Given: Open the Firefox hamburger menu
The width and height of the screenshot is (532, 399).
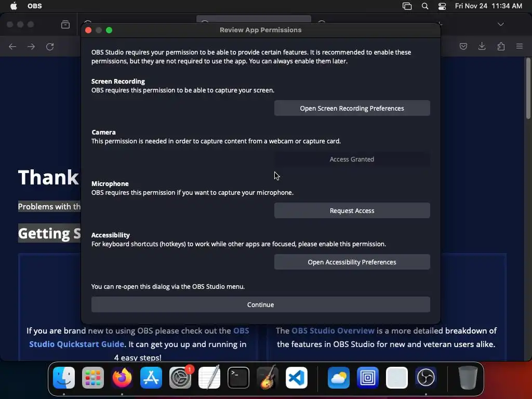Looking at the screenshot, I should (520, 46).
